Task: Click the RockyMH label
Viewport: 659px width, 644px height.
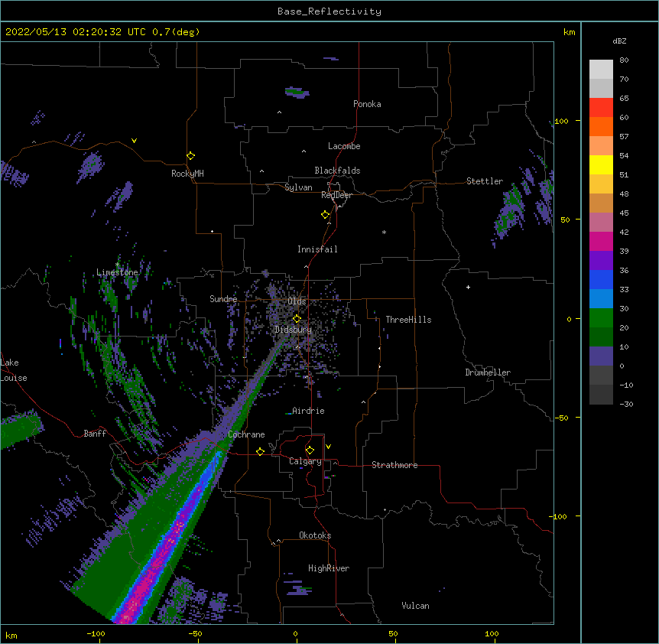Action: pos(187,174)
